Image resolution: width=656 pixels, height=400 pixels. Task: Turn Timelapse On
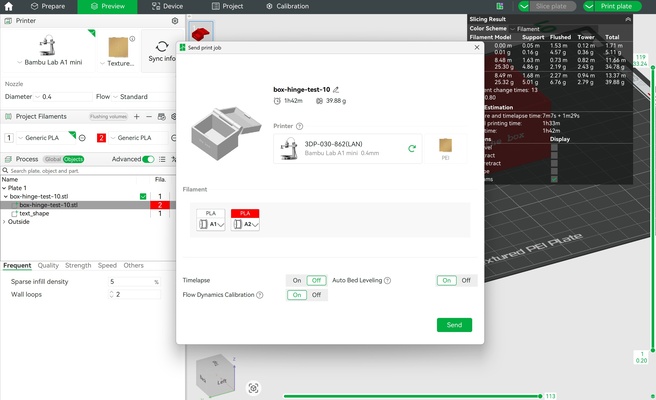pos(297,280)
